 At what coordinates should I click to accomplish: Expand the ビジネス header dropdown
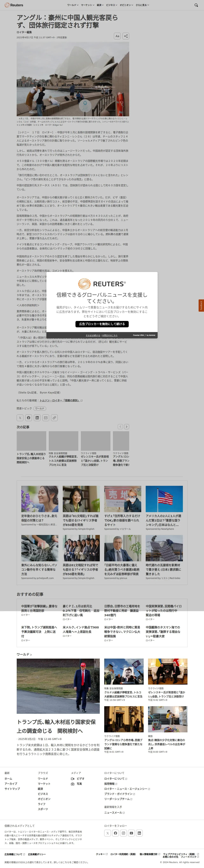point(112,5)
